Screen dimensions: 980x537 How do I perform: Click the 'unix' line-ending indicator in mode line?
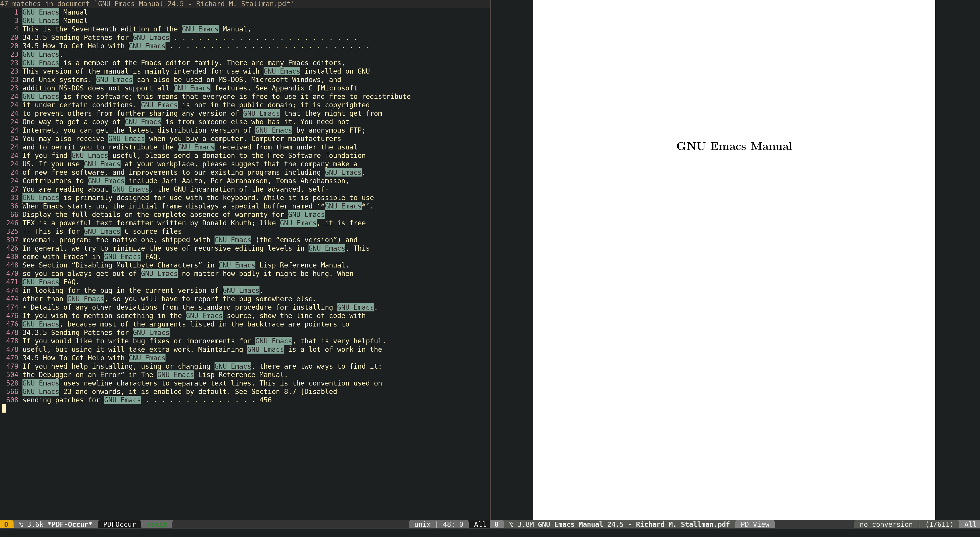tap(422, 524)
